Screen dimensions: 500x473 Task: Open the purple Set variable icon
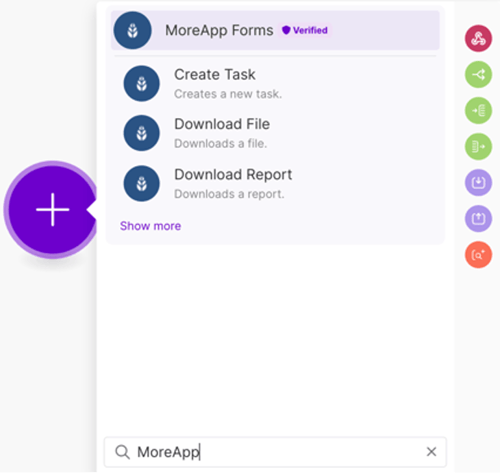pyautogui.click(x=478, y=219)
